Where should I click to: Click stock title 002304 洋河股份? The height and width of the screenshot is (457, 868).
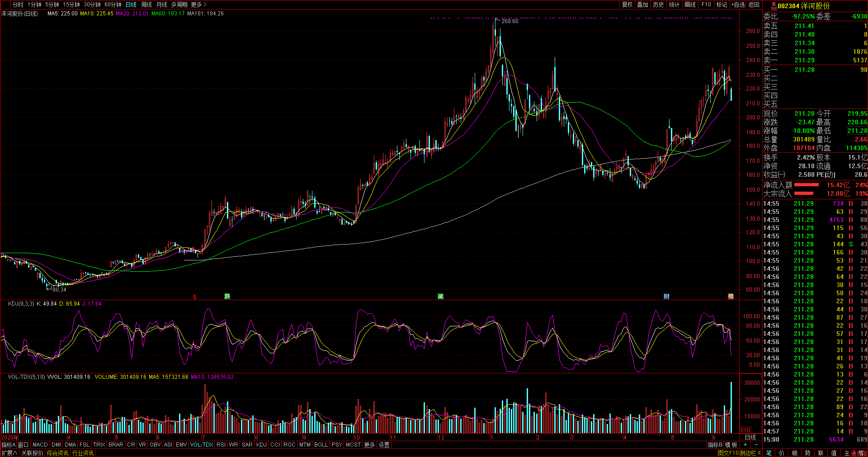pyautogui.click(x=804, y=6)
